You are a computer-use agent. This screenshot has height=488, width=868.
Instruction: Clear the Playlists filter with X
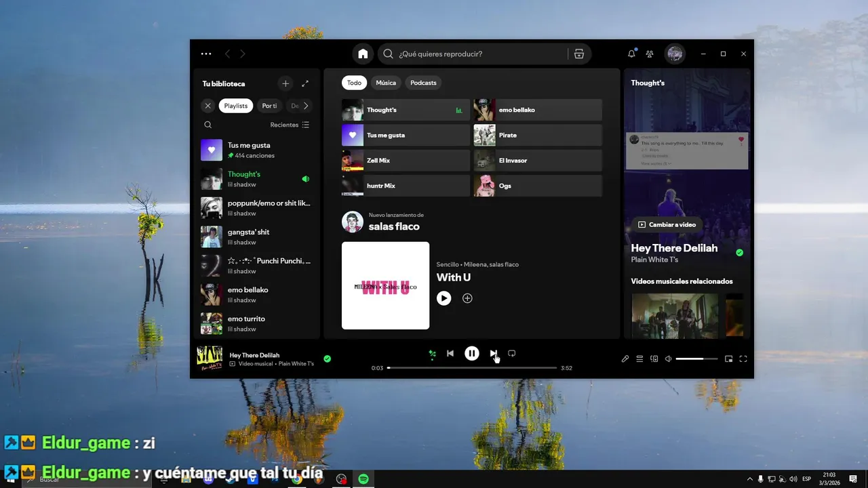point(208,106)
